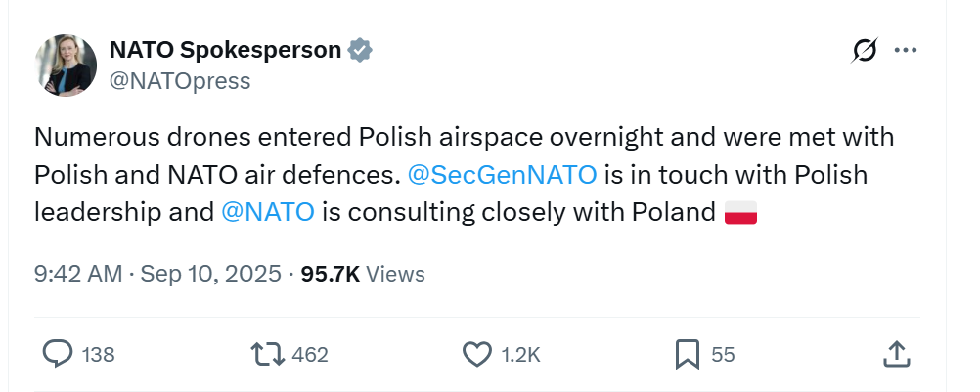Viewport: 980px width, 392px height.
Task: Click the 462 reposts count
Action: click(x=310, y=355)
